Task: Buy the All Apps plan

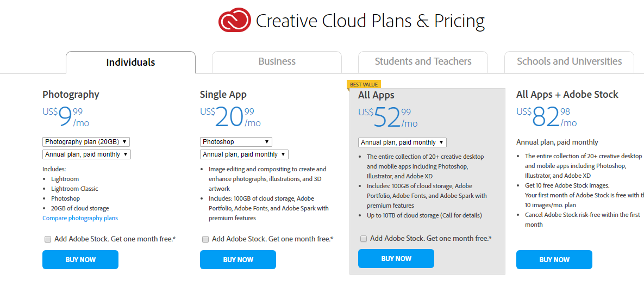Action: click(396, 259)
